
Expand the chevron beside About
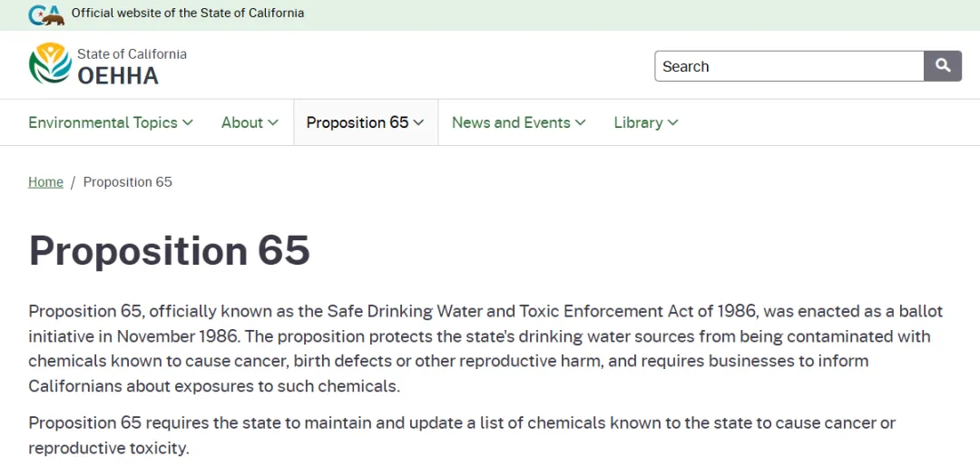click(273, 122)
